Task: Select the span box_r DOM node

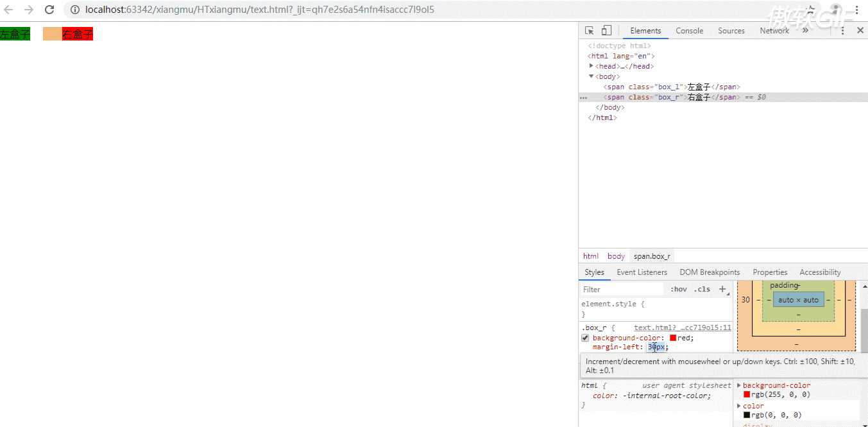Action: (672, 97)
